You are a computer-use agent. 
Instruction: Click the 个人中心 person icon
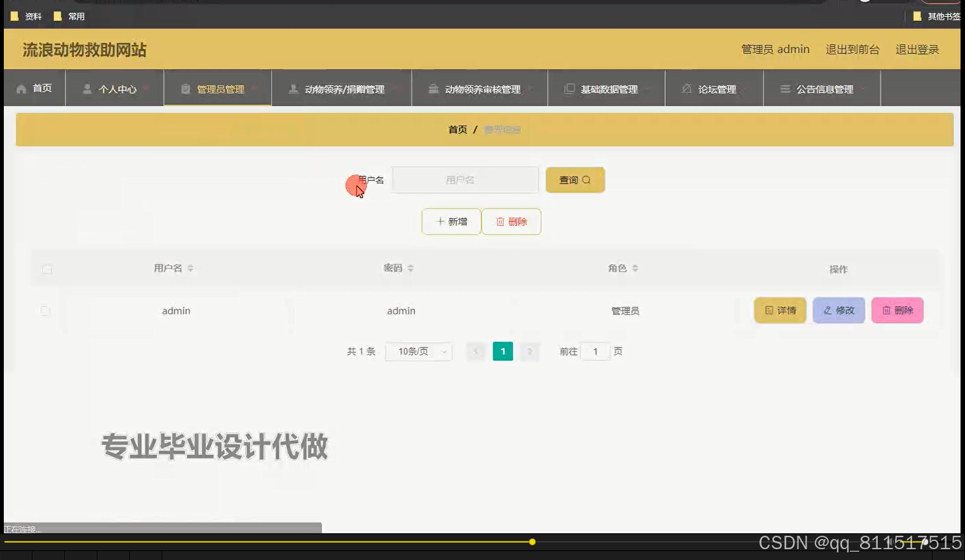(88, 89)
